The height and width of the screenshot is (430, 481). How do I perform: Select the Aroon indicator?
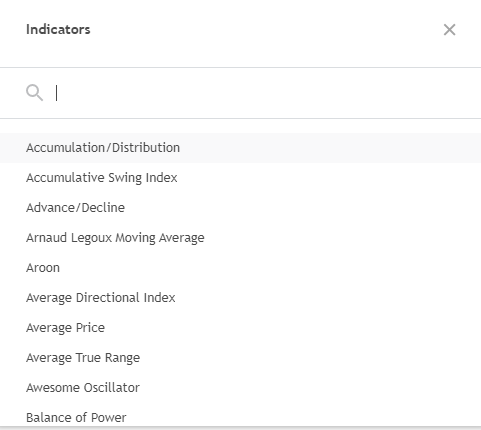240,268
